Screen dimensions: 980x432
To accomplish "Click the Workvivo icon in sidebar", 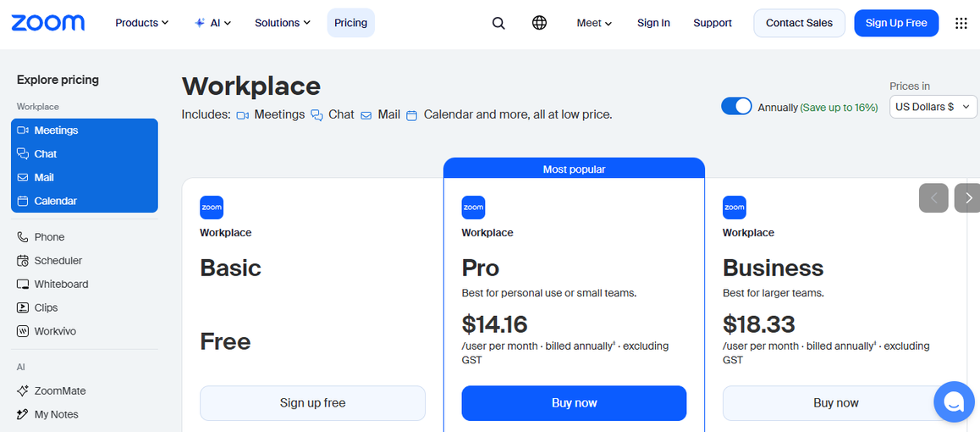I will pos(23,331).
